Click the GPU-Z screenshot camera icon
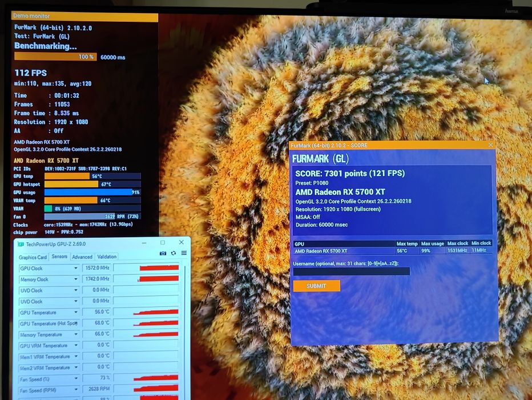 point(163,253)
